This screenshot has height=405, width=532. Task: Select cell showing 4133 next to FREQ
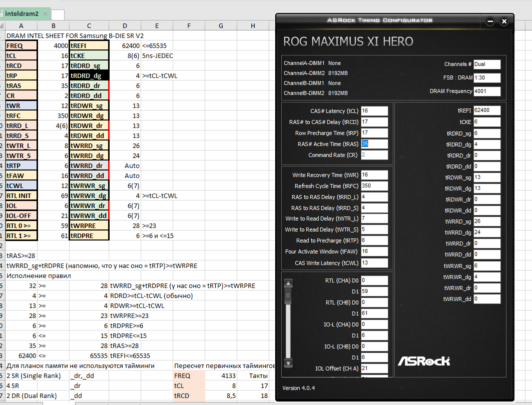(221, 375)
